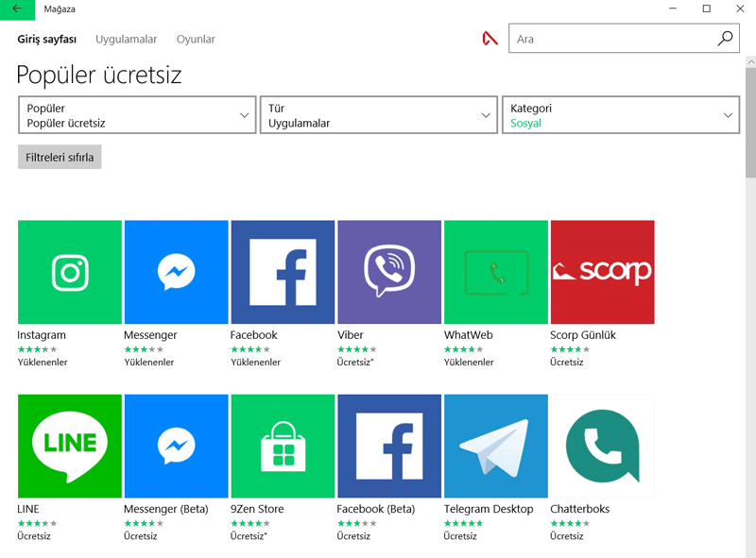The image size is (756, 558).
Task: Maximize the Mağaza window
Action: pyautogui.click(x=706, y=8)
